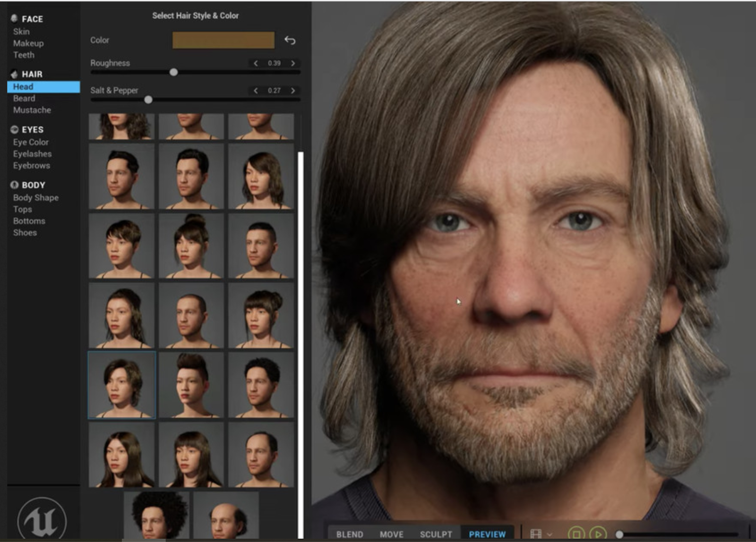Click the Roughness value field 0.39
756x542 pixels.
[x=274, y=63]
